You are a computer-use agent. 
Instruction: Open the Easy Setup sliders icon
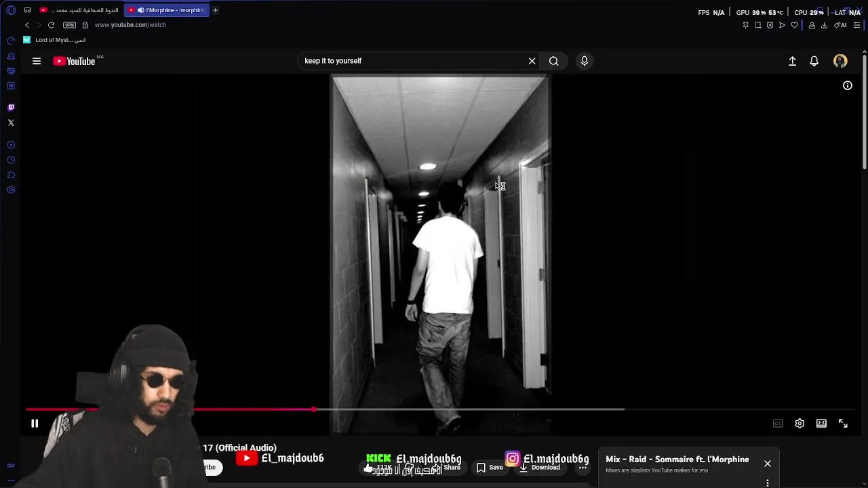pyautogui.click(x=856, y=25)
